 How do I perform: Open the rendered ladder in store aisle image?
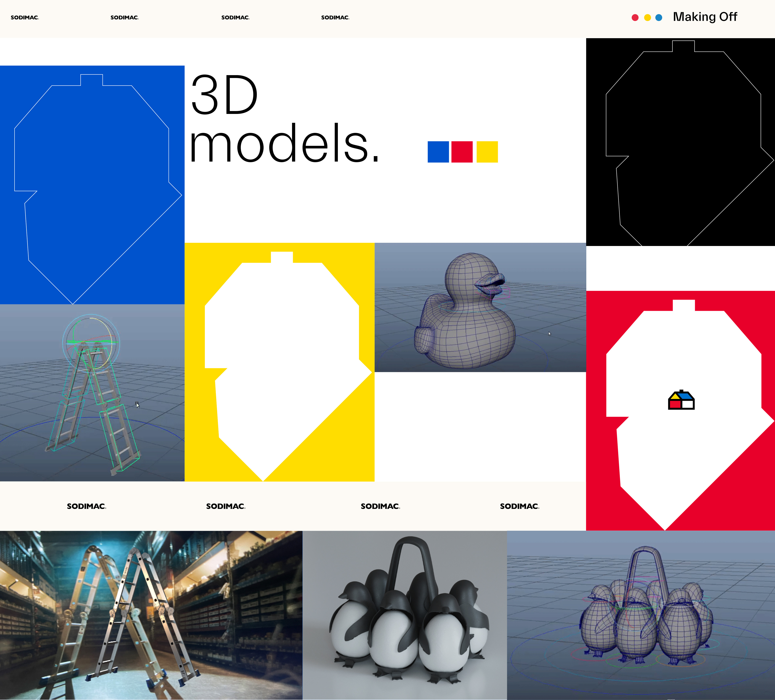tap(151, 615)
